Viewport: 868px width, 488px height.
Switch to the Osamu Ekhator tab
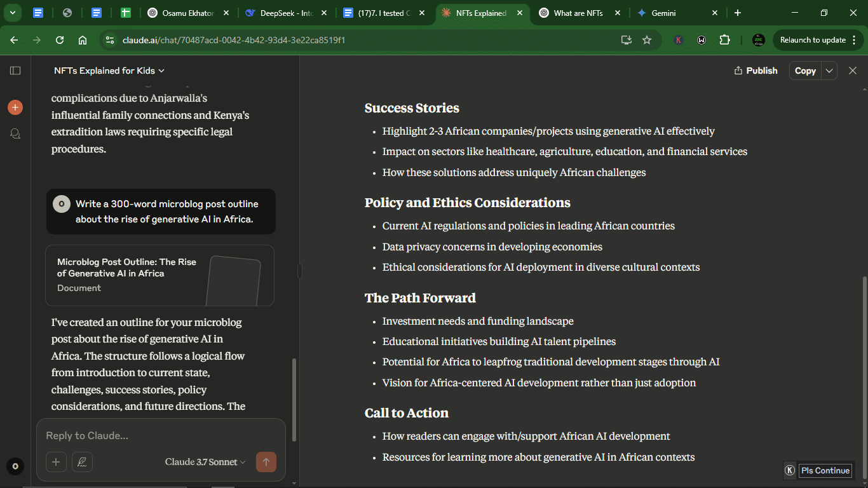pos(188,13)
